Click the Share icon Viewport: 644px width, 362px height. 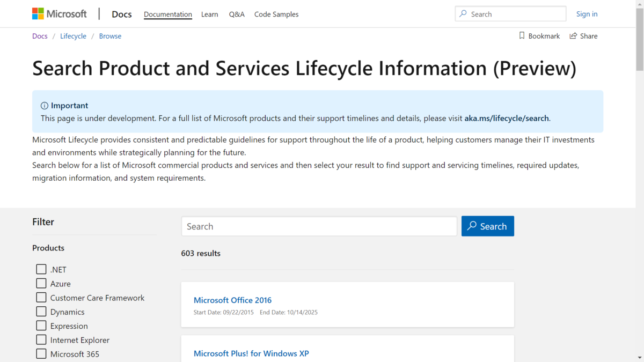coord(573,35)
